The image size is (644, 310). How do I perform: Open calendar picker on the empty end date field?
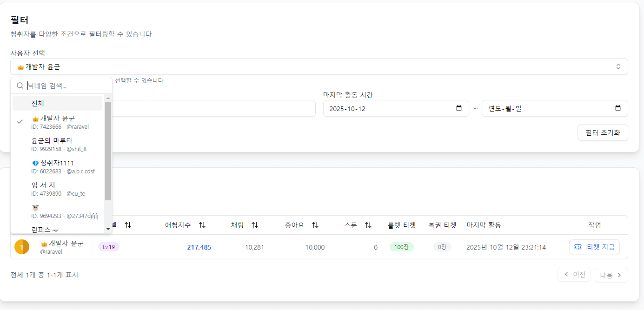click(x=618, y=108)
